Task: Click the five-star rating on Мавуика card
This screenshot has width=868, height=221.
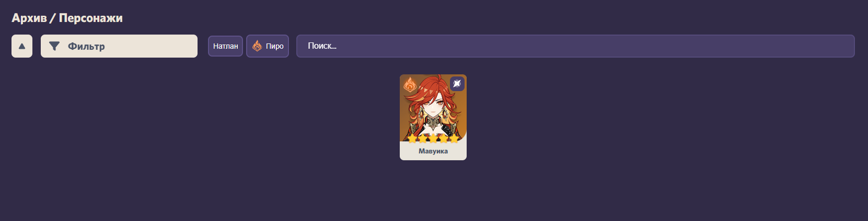Action: click(x=433, y=139)
